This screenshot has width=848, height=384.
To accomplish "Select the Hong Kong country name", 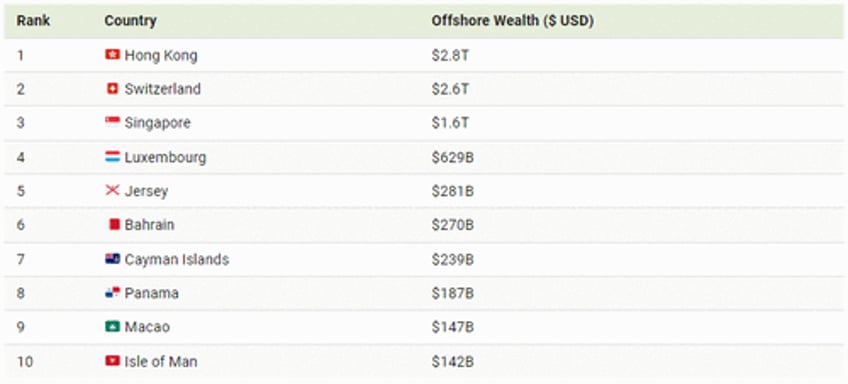I will 161,55.
